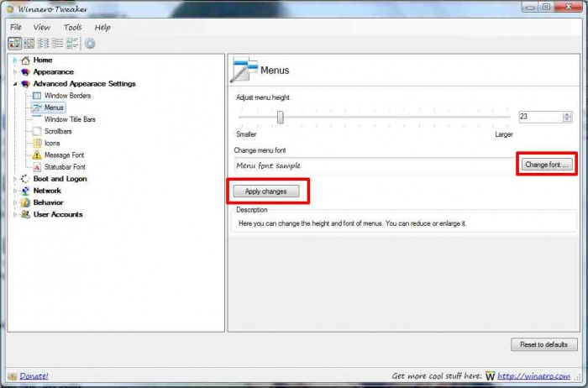Open the Help menu

click(x=102, y=28)
